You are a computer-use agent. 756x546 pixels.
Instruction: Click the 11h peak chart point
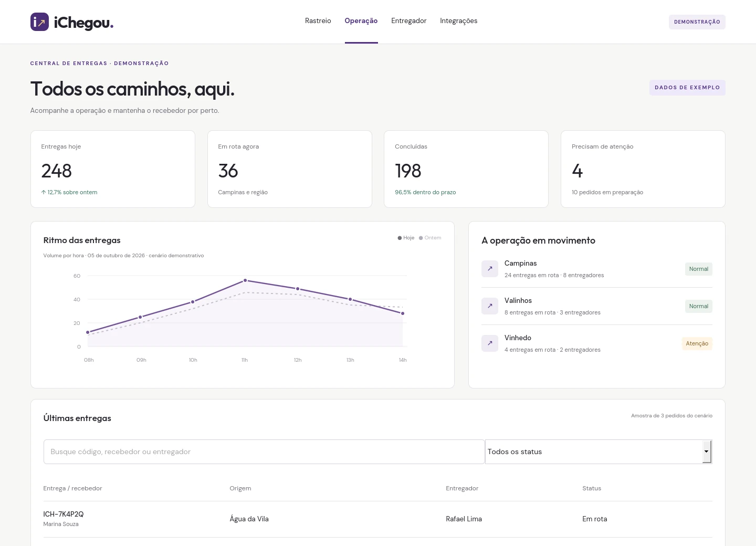[245, 280]
